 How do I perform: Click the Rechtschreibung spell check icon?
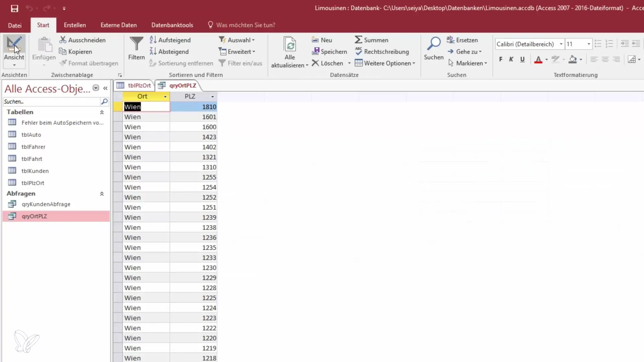coord(358,51)
